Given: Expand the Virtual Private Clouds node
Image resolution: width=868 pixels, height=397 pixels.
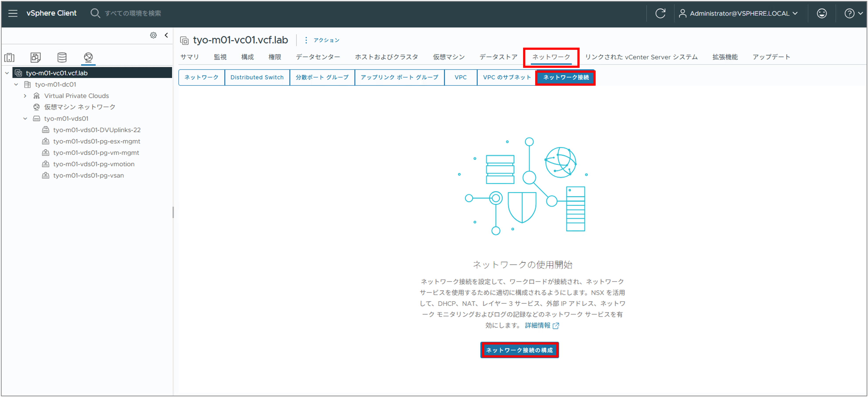Looking at the screenshot, I should point(25,96).
